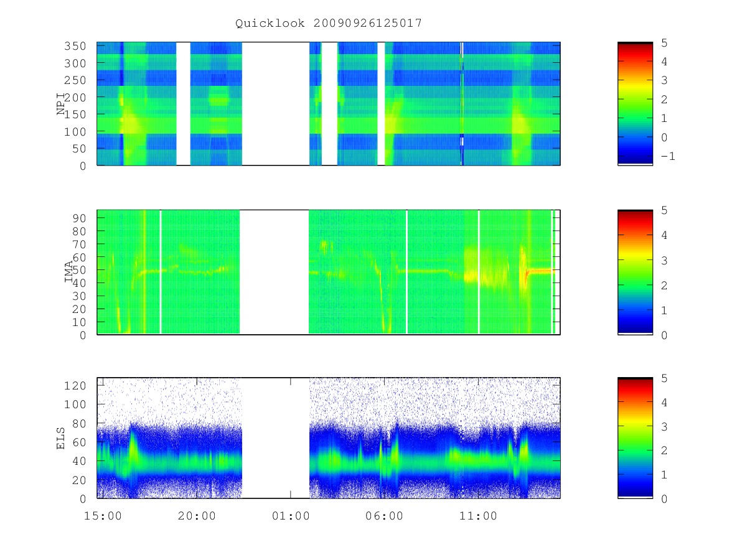Click the 11:00 time axis label
The width and height of the screenshot is (747, 560).
(x=478, y=516)
